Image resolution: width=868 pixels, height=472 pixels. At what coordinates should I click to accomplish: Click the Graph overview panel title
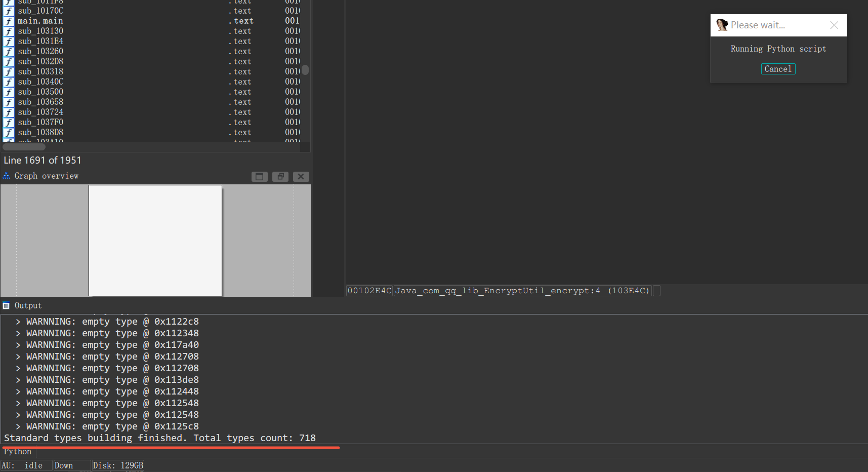tap(47, 176)
